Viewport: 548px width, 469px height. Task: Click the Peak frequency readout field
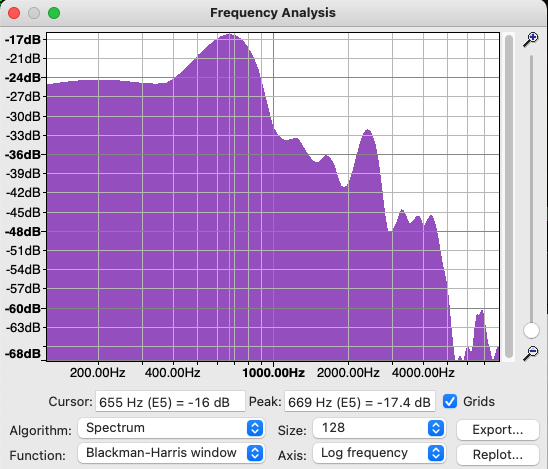pyautogui.click(x=360, y=402)
